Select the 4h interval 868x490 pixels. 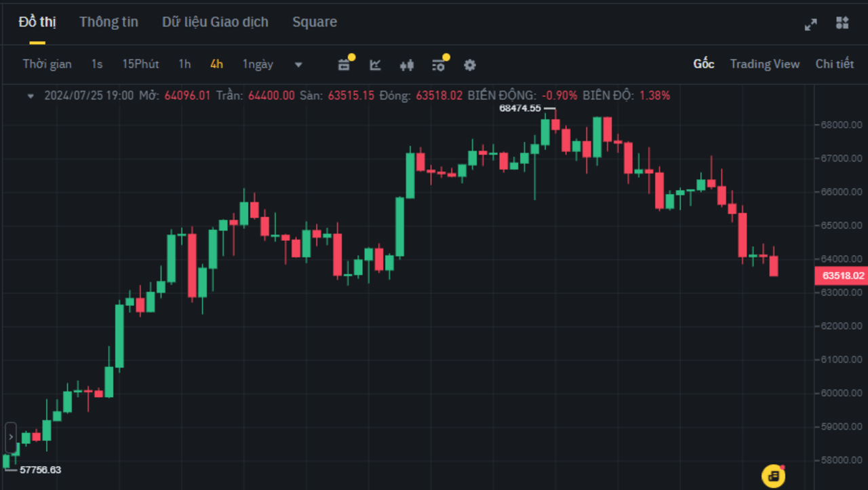(x=216, y=64)
